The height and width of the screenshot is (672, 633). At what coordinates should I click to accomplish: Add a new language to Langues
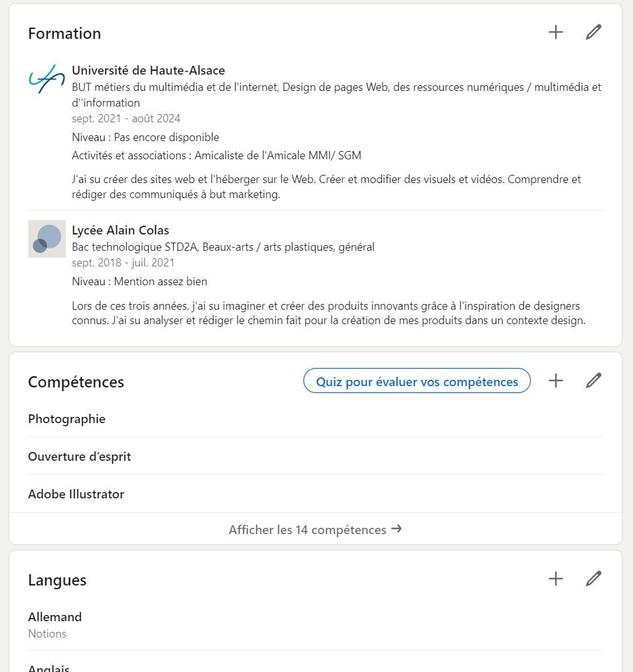coord(555,579)
